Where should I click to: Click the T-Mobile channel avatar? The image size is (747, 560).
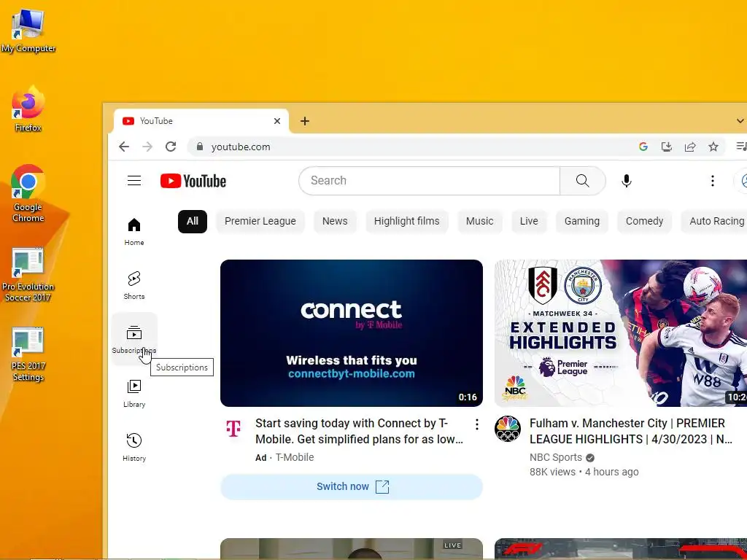click(233, 428)
